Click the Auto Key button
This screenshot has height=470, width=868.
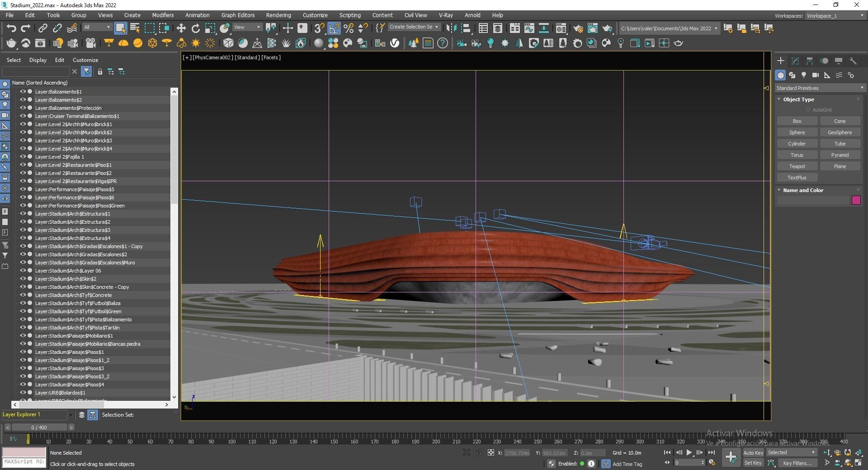pos(753,452)
